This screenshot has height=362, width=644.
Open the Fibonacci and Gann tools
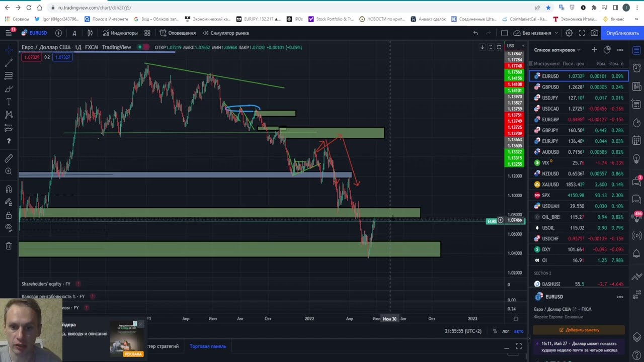pyautogui.click(x=9, y=76)
